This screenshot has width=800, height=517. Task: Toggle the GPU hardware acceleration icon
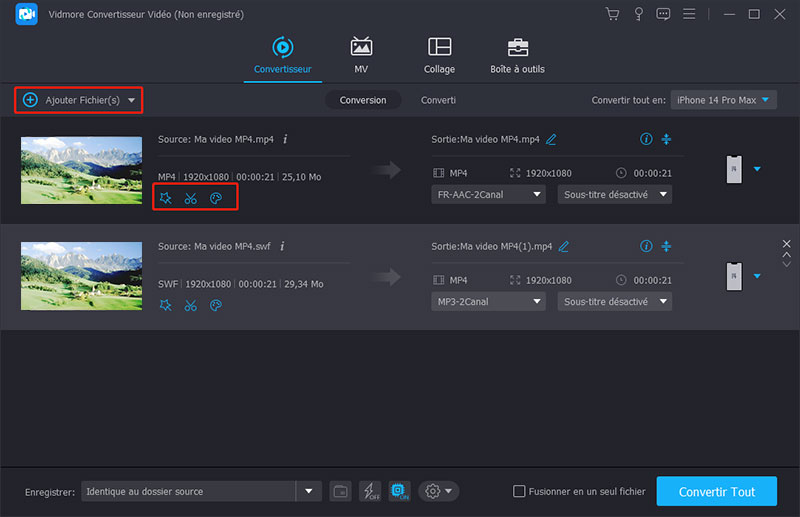399,491
